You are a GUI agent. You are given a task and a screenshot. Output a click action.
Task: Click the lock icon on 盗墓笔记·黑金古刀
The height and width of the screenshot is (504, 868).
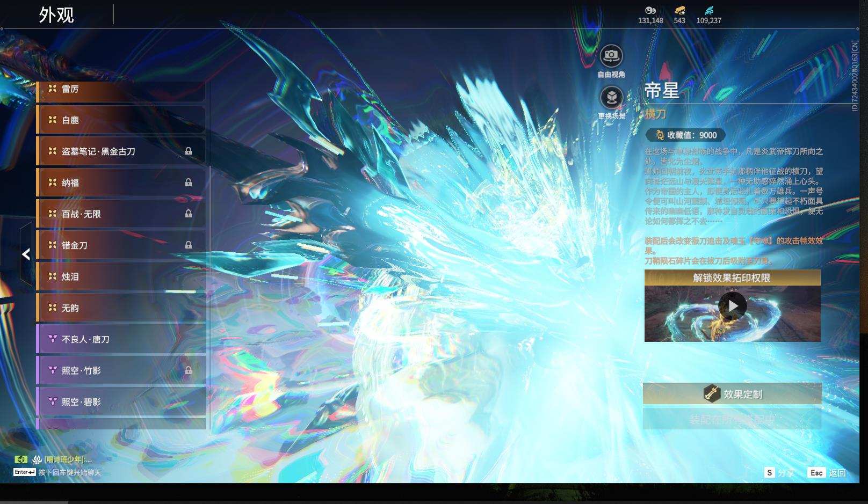click(x=189, y=151)
